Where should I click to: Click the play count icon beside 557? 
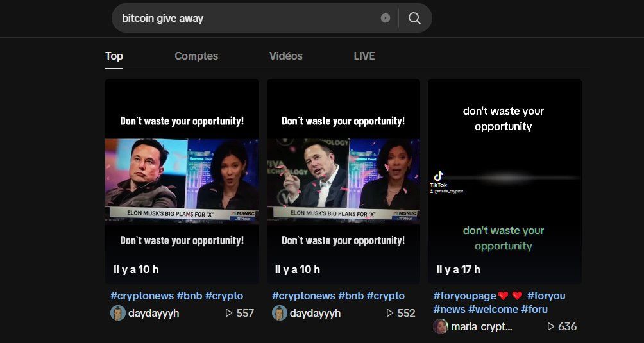[x=229, y=313]
